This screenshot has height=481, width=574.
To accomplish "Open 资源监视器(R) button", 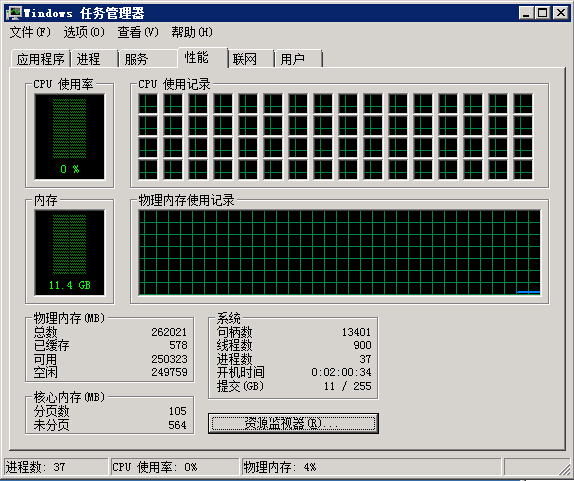I will (x=293, y=424).
